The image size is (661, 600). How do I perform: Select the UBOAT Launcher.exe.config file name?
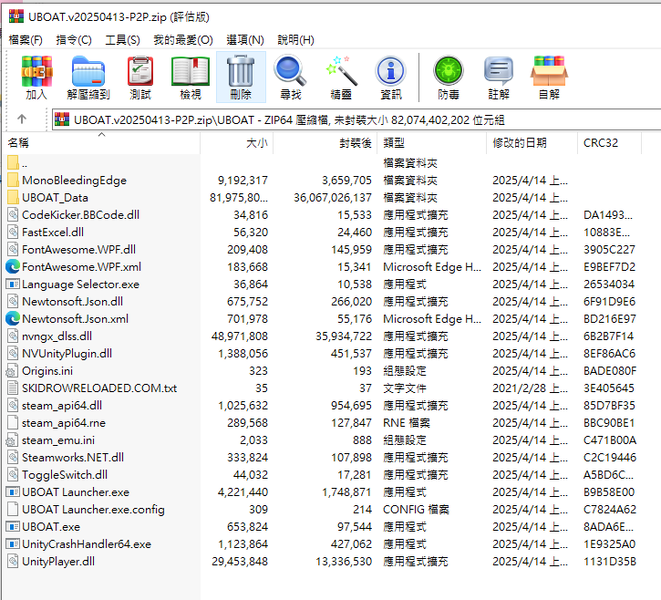coord(93,509)
